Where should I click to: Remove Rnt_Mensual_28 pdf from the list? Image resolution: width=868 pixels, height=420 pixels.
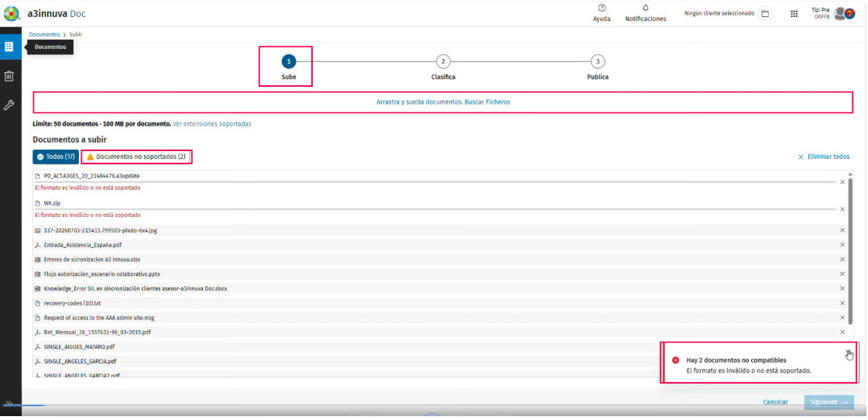click(842, 332)
